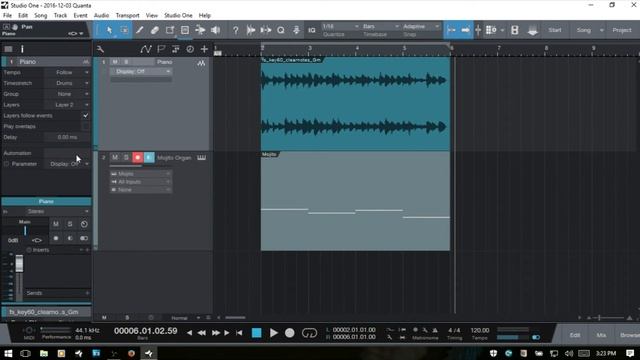Select the fs_key60 audio event clip
Image resolution: width=640 pixels, height=360 pixels.
(355, 104)
